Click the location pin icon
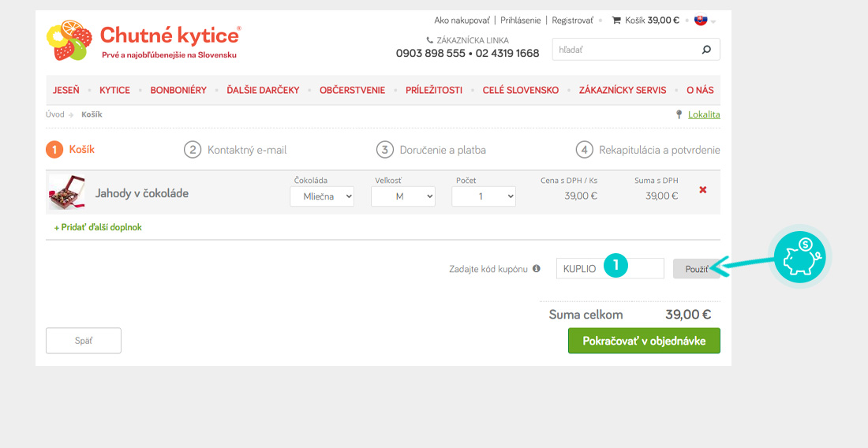The height and width of the screenshot is (448, 868). (x=679, y=114)
